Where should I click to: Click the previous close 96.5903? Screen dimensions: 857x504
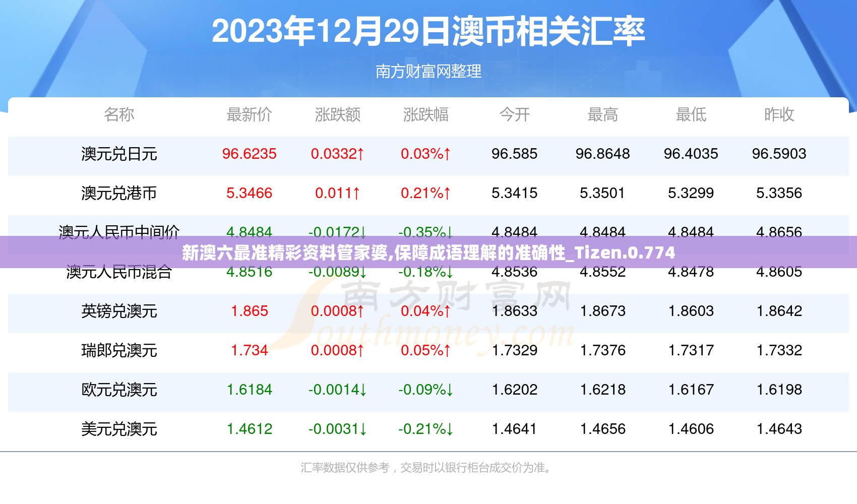(779, 154)
